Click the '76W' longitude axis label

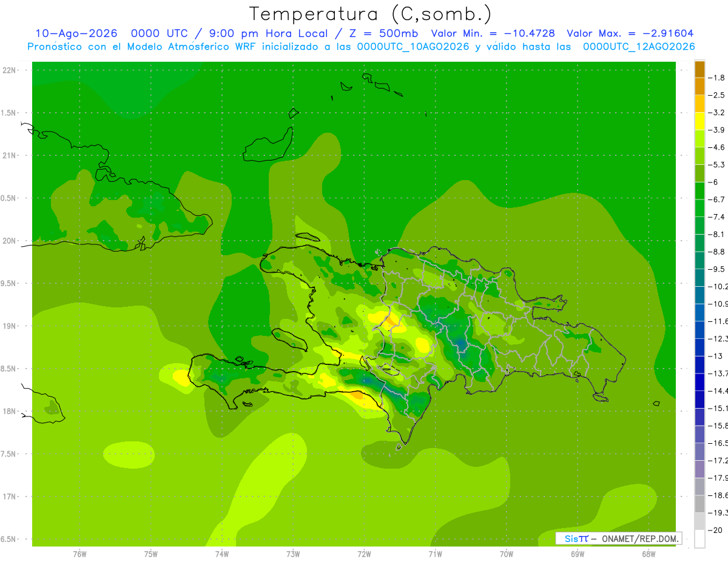pos(79,554)
